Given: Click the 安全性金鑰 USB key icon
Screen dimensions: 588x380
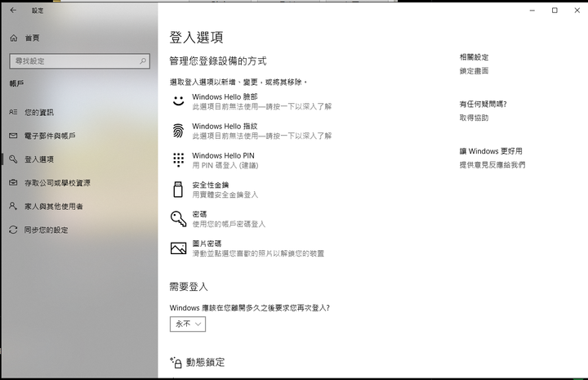Looking at the screenshot, I should 178,190.
